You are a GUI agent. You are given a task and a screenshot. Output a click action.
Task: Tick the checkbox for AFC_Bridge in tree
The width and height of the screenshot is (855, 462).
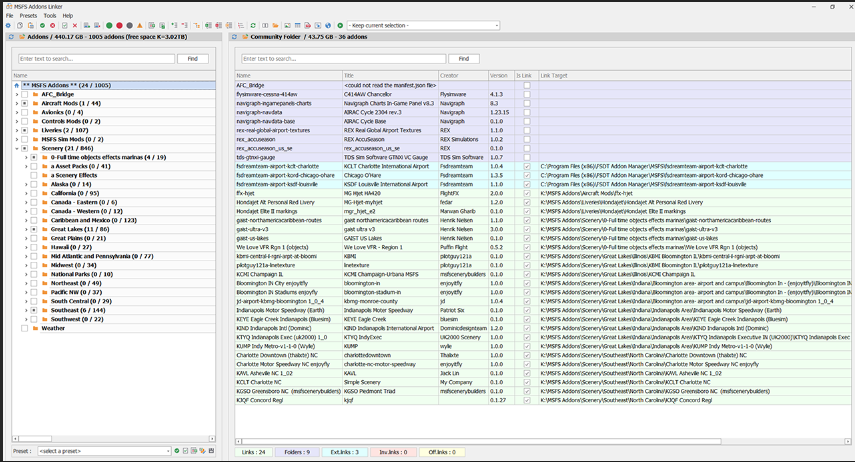(x=25, y=94)
